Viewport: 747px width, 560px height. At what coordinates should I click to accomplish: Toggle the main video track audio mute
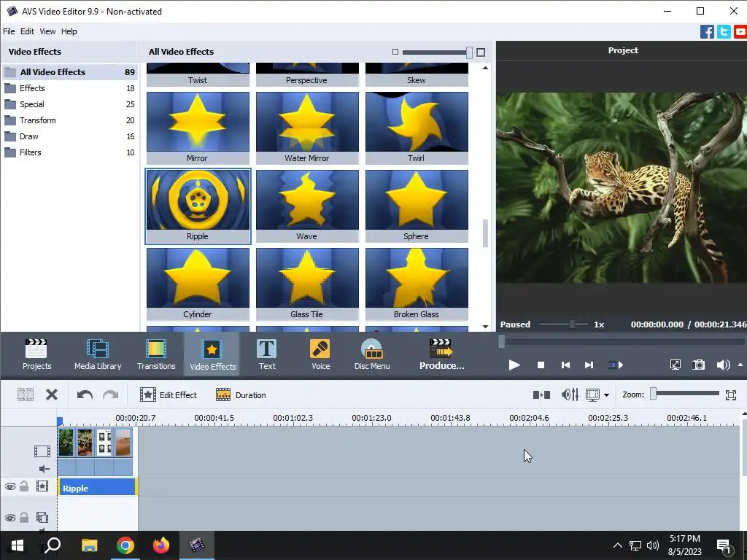pyautogui.click(x=44, y=469)
